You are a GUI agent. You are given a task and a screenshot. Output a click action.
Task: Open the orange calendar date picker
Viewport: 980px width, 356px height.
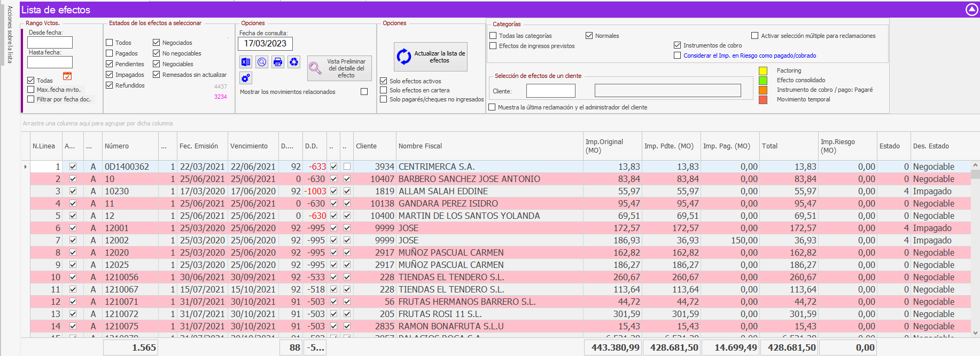pos(67,76)
